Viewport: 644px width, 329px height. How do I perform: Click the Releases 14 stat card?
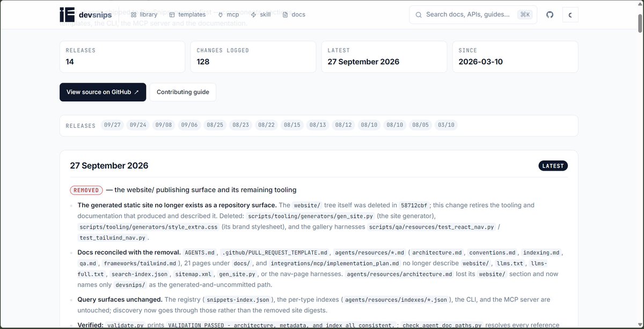pyautogui.click(x=122, y=57)
